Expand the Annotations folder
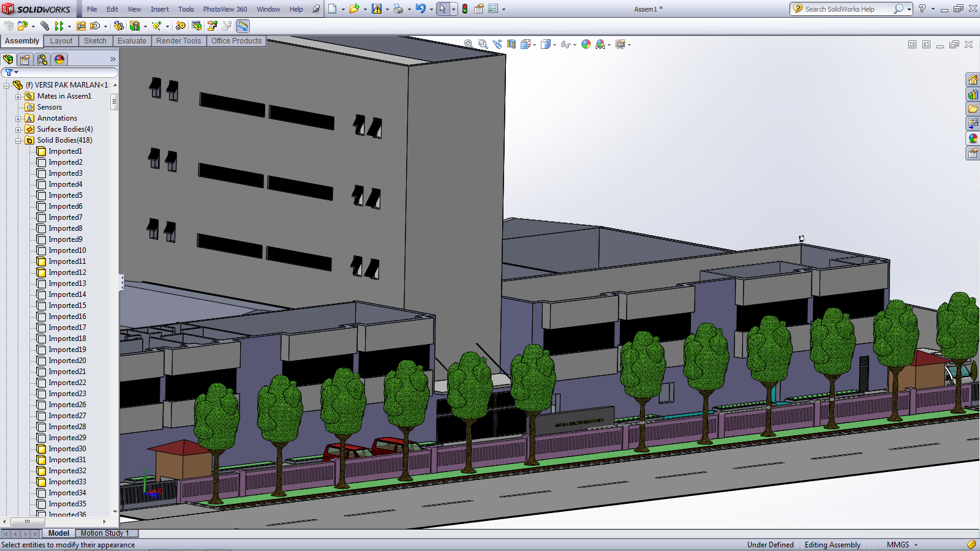Viewport: 980px width, 551px height. click(x=18, y=118)
